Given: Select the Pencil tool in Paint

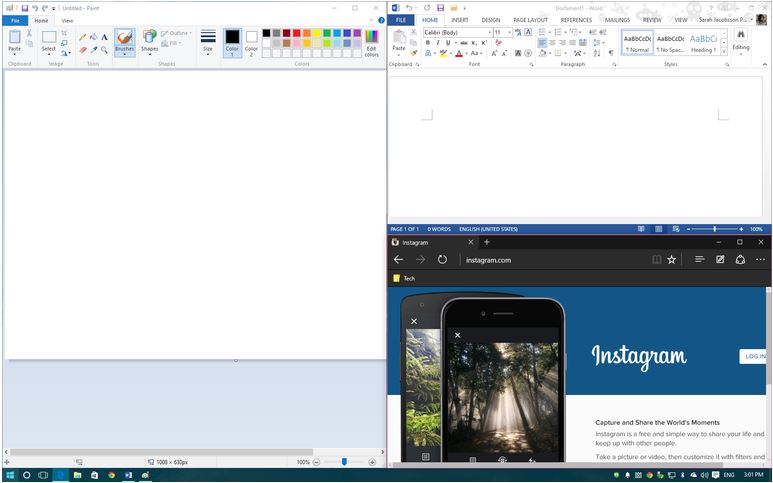Looking at the screenshot, I should tap(83, 37).
